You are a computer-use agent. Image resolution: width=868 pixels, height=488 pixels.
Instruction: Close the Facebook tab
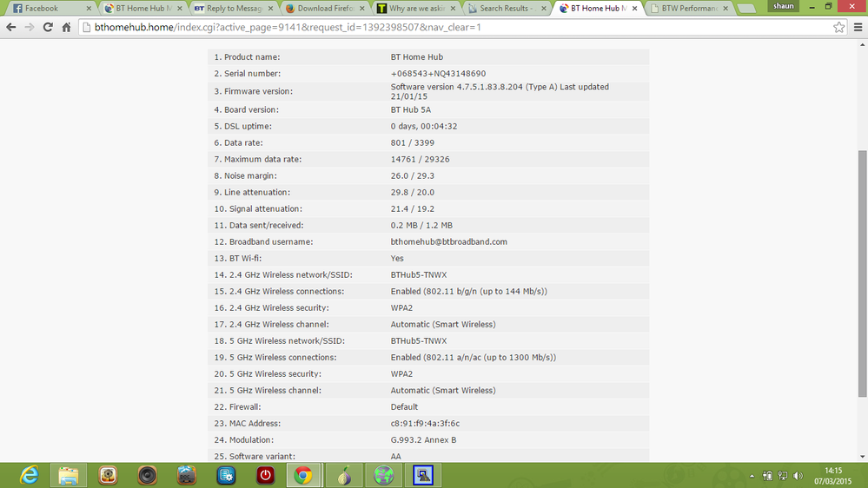pyautogui.click(x=89, y=9)
